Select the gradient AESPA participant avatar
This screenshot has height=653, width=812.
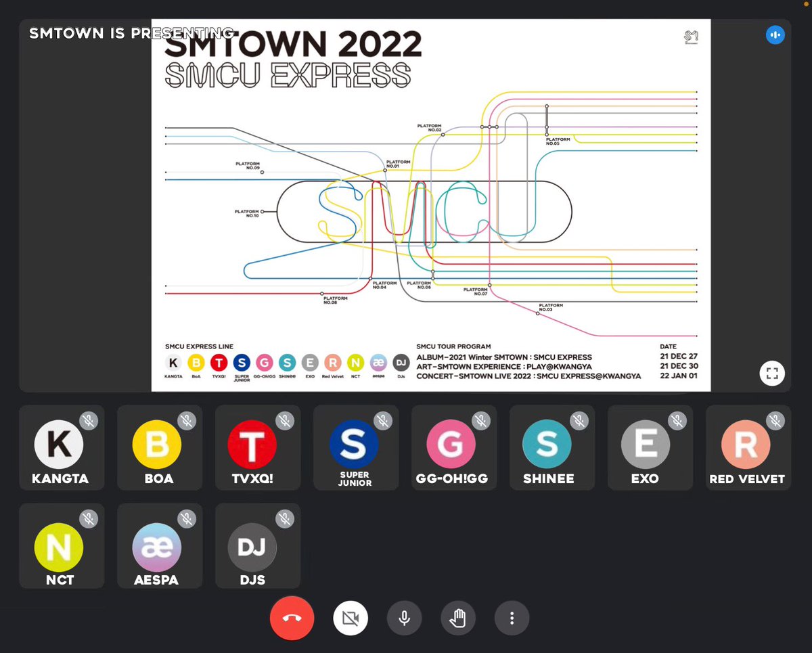click(x=157, y=547)
